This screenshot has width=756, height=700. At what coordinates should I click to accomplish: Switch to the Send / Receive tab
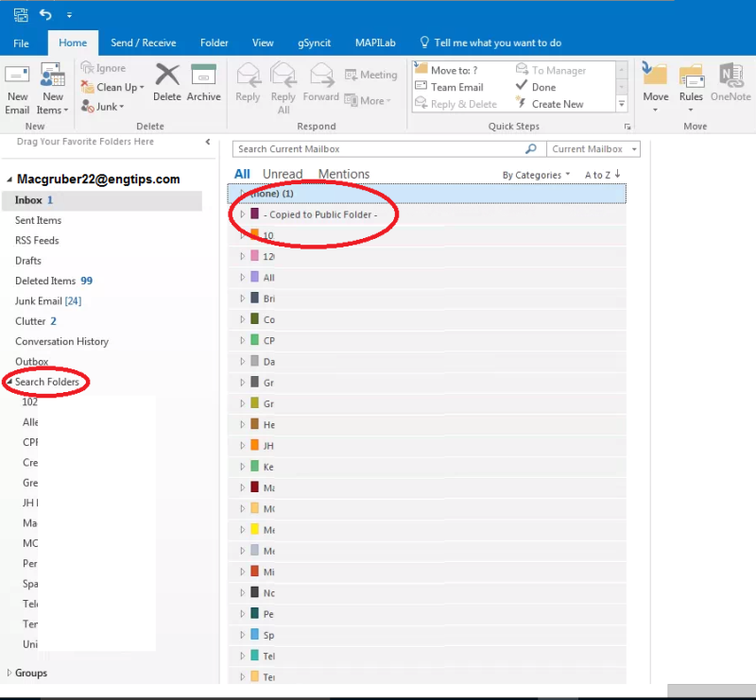coord(144,43)
